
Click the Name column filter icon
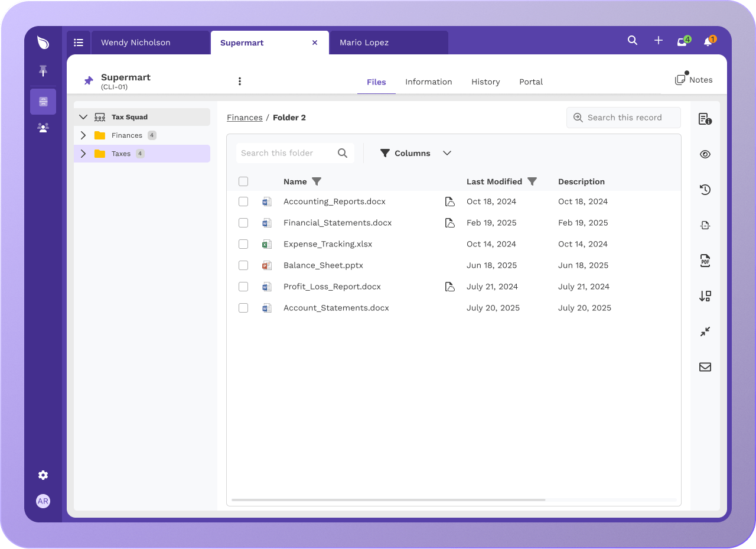317,181
